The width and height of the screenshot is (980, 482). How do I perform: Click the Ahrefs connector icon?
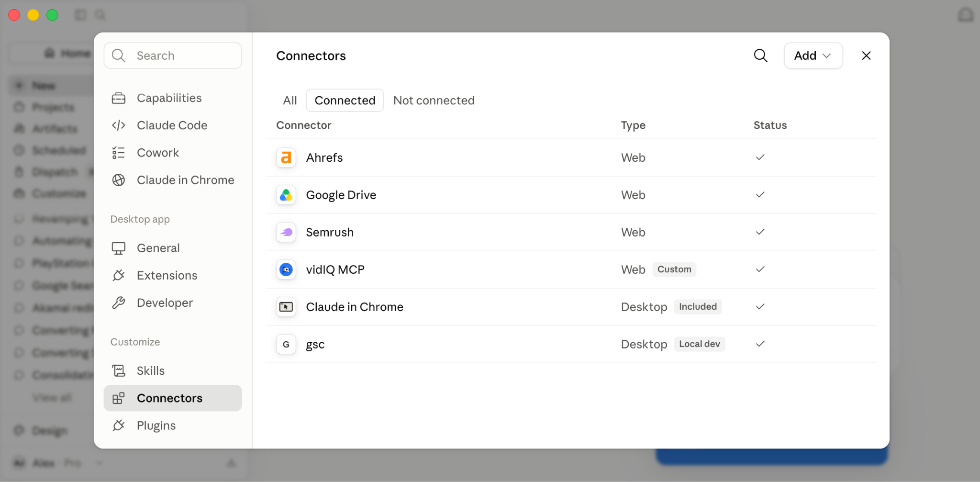tap(286, 157)
